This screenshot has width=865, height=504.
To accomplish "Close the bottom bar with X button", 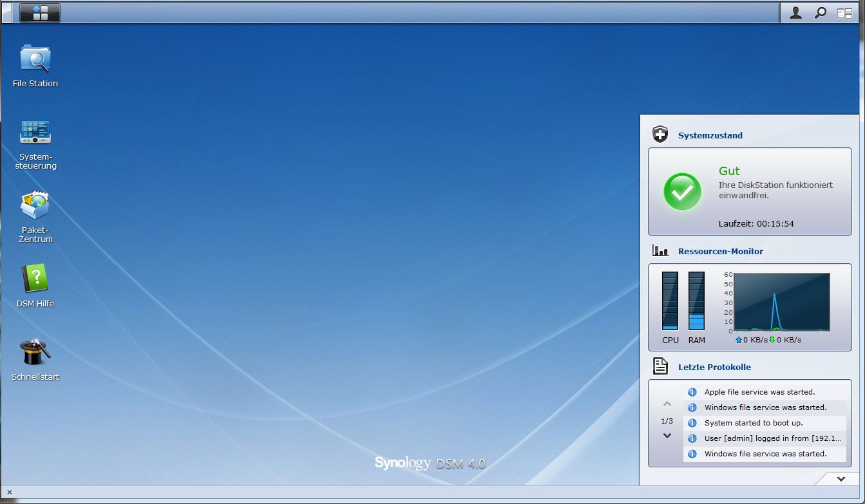I will [x=9, y=492].
